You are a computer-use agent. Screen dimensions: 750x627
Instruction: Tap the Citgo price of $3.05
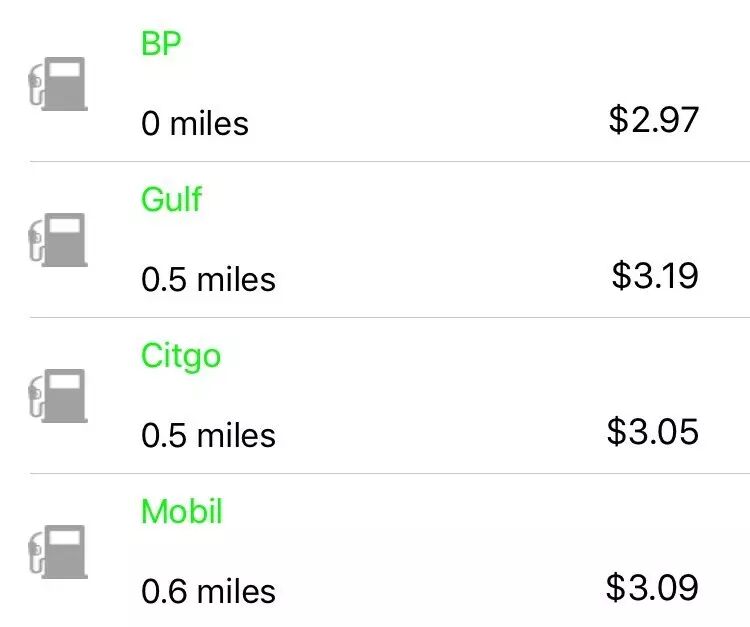click(653, 432)
